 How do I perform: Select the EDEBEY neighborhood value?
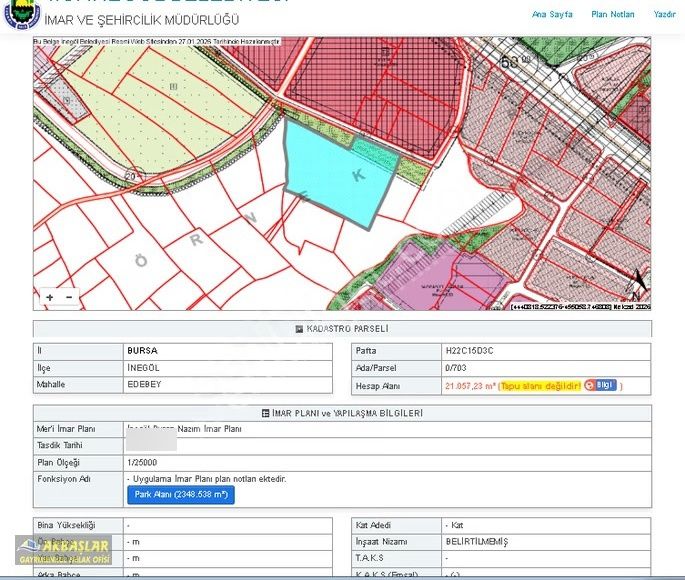pos(144,384)
